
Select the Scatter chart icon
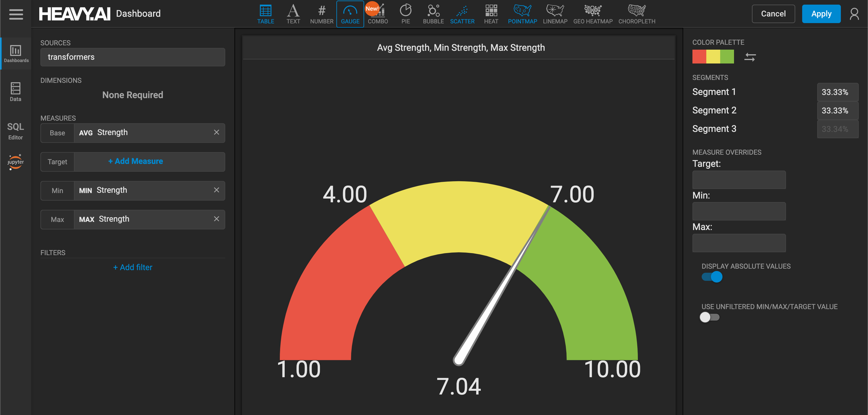[x=462, y=14]
